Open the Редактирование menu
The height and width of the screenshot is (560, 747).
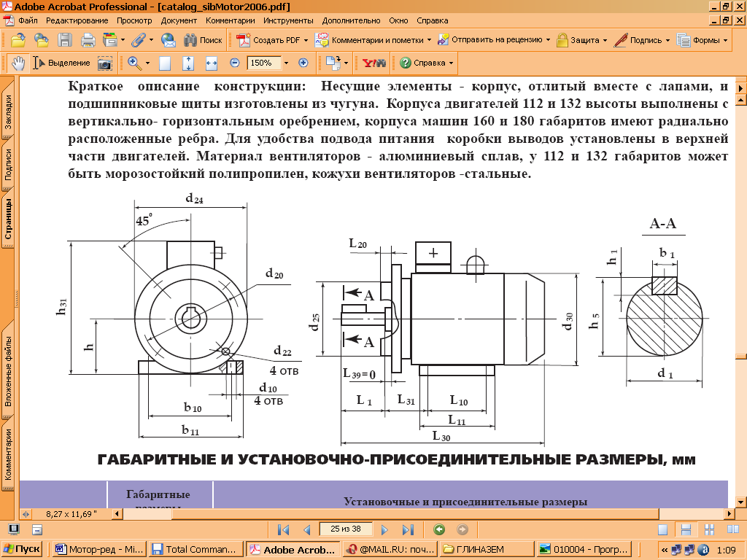77,20
